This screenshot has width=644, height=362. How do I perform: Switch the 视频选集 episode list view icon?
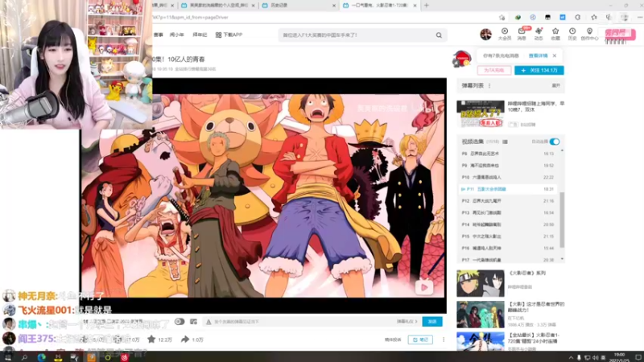tap(506, 142)
